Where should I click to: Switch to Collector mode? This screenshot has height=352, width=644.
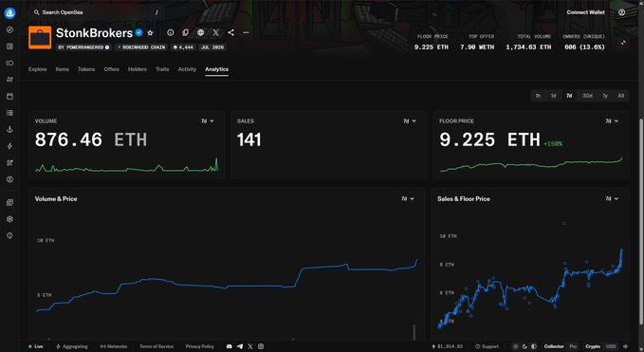coord(554,346)
